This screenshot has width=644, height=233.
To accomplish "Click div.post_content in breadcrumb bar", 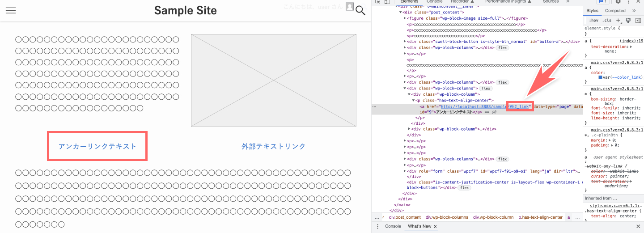I will click(405, 217).
